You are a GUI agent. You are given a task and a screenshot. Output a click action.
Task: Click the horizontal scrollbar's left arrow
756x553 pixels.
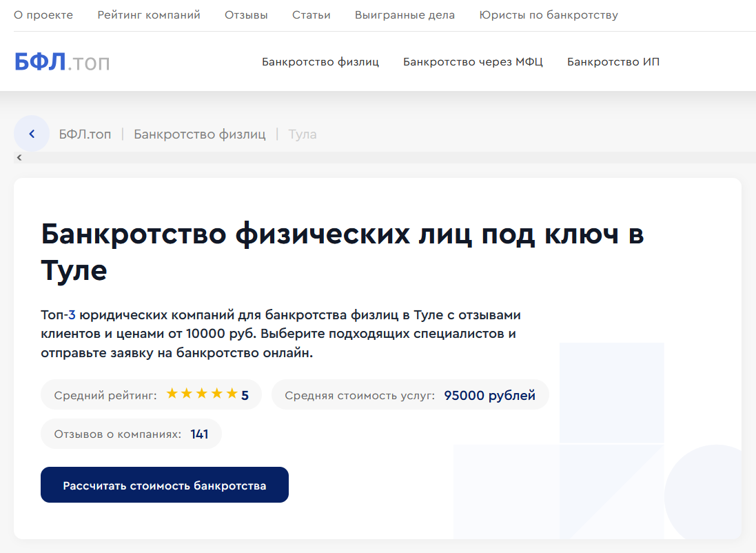19,157
